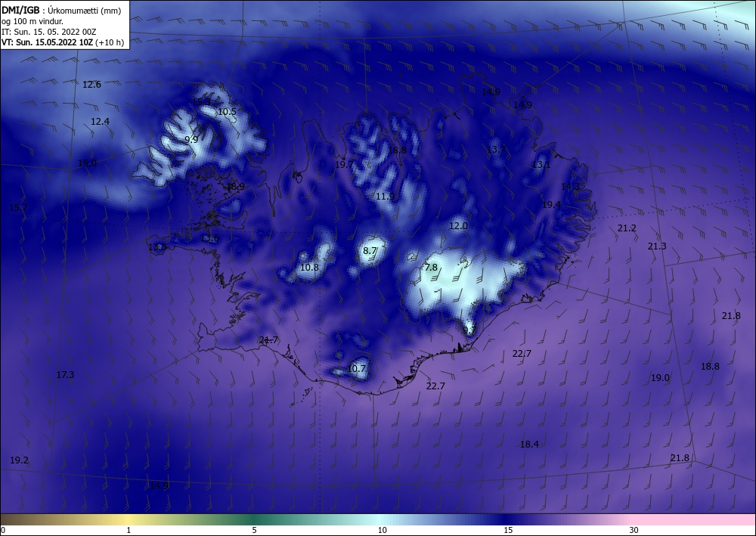Click the 19.4 value label
This screenshot has width=756, height=536.
point(551,205)
